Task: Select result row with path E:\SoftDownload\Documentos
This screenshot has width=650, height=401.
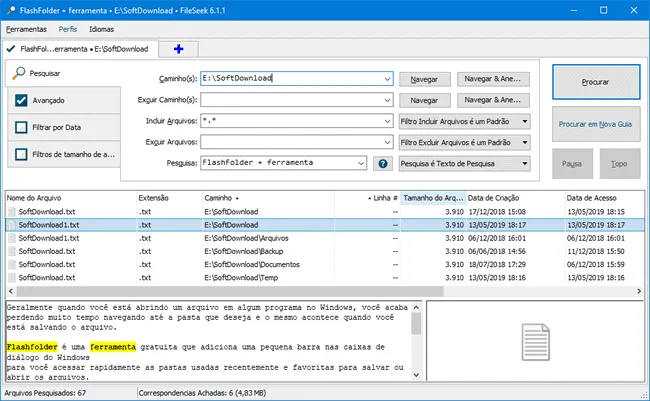Action: 325,265
